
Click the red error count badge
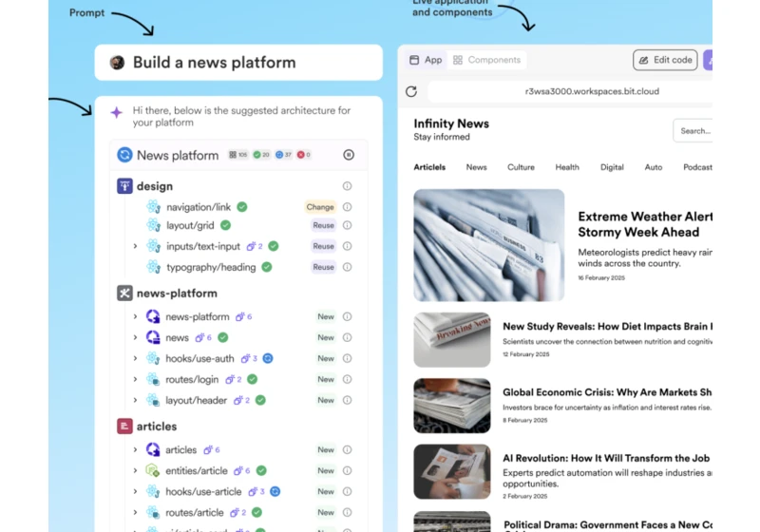pyautogui.click(x=303, y=155)
